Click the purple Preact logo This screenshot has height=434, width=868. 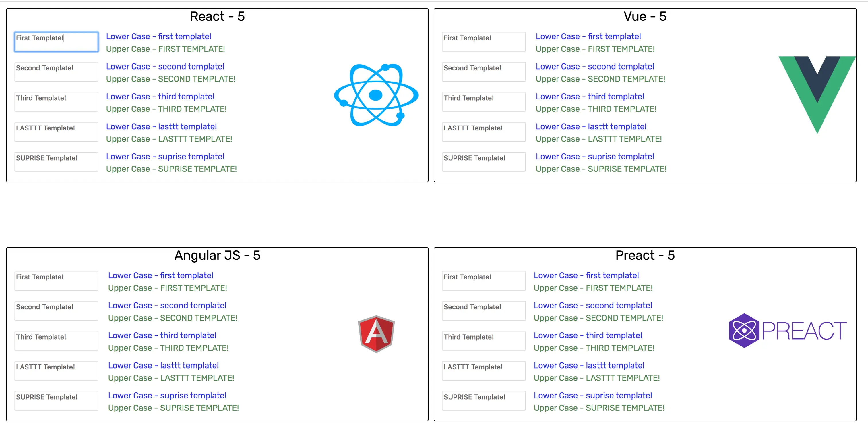tap(787, 331)
